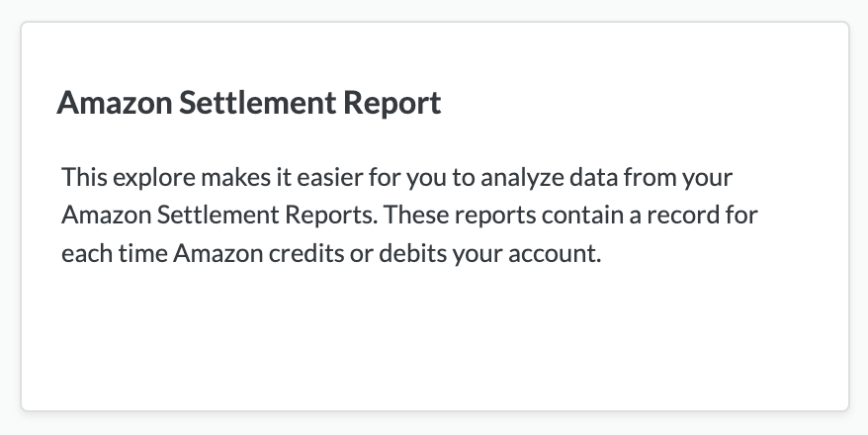Open the Amazon Settlement Report card title

[249, 104]
